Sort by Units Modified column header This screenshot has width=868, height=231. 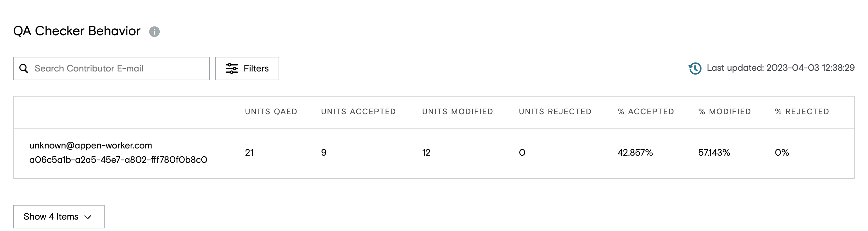[x=457, y=112]
